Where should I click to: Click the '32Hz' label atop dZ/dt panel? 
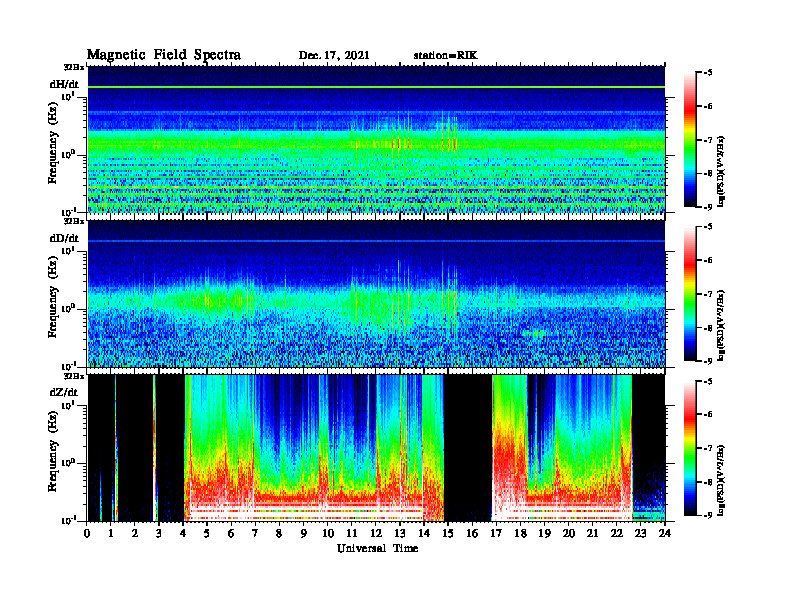pyautogui.click(x=73, y=376)
